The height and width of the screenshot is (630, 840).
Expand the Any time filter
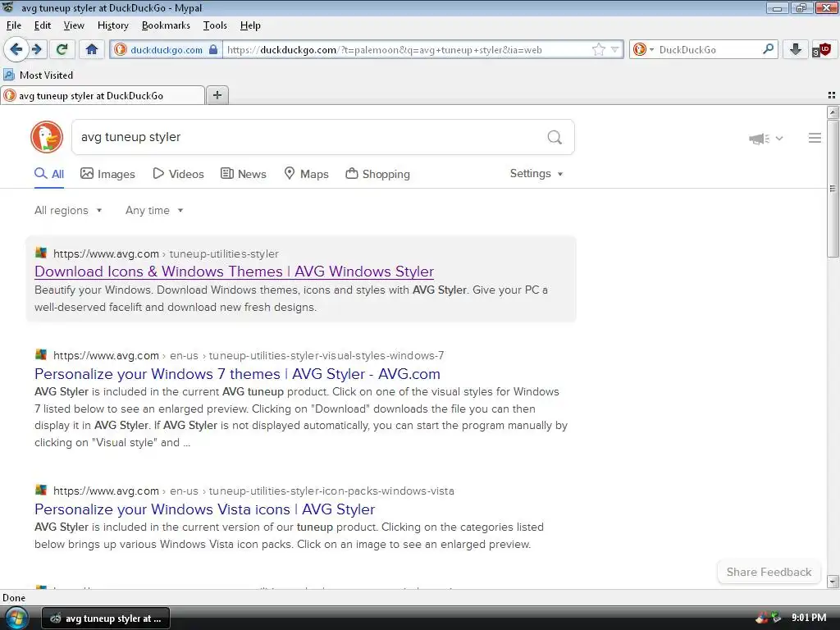click(154, 211)
